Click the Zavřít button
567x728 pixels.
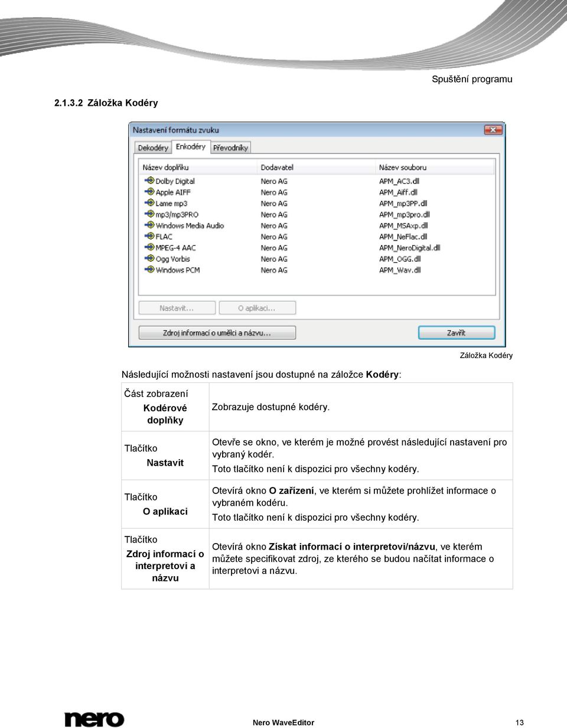[x=456, y=333]
